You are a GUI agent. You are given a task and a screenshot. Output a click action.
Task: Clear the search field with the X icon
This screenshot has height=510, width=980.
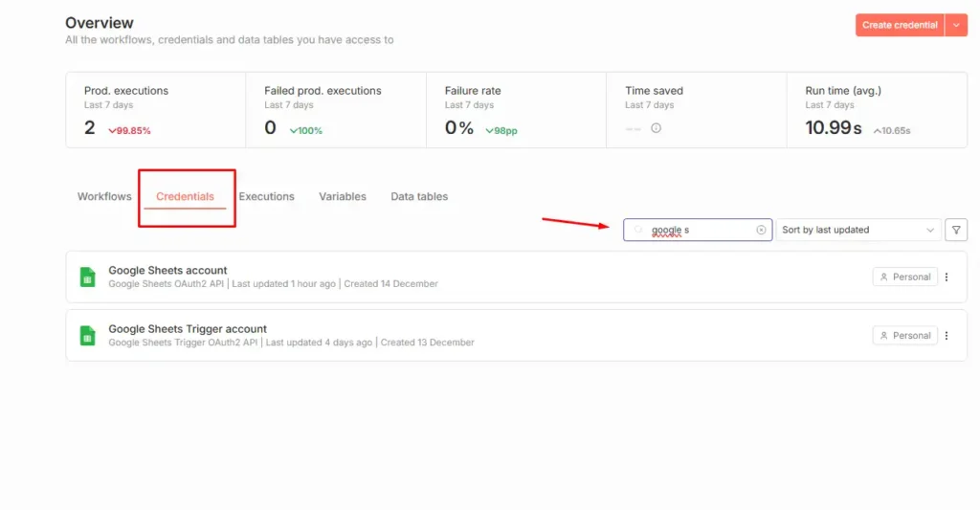[x=761, y=230]
